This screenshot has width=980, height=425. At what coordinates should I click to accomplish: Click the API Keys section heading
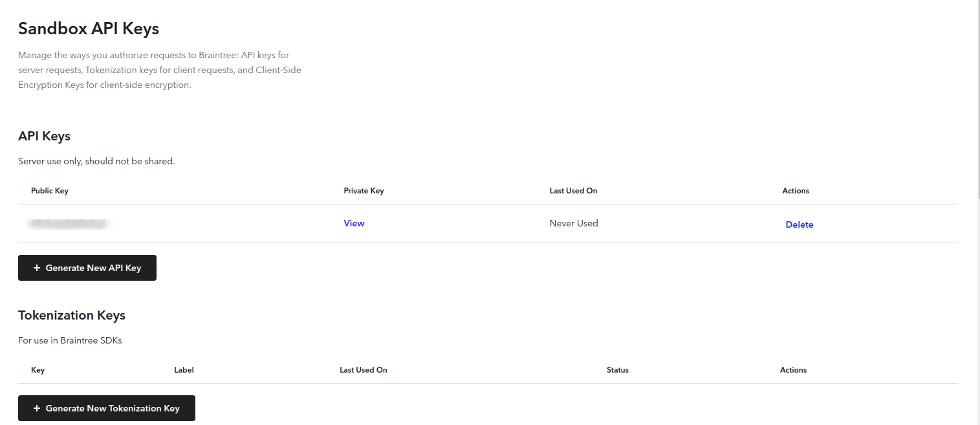click(x=44, y=136)
